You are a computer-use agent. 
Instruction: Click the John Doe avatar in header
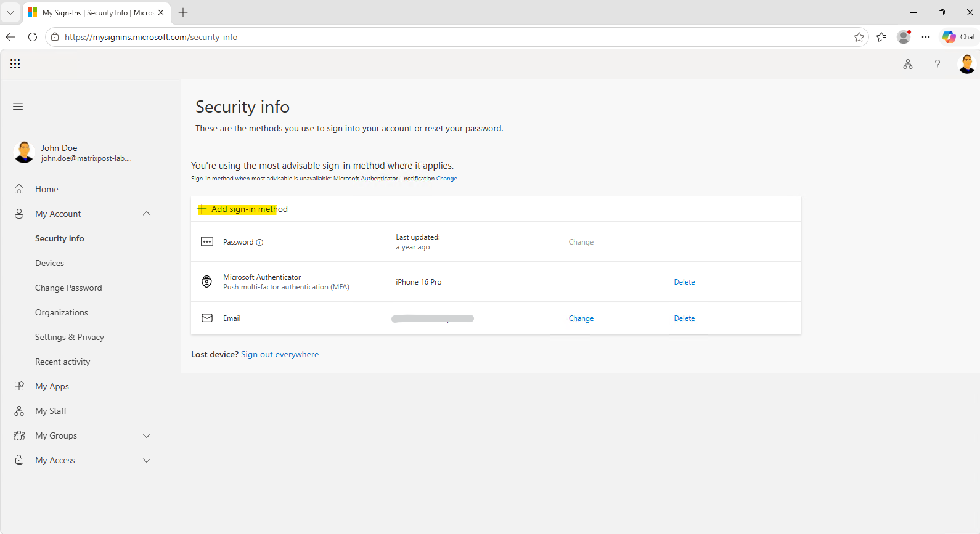[x=966, y=64]
